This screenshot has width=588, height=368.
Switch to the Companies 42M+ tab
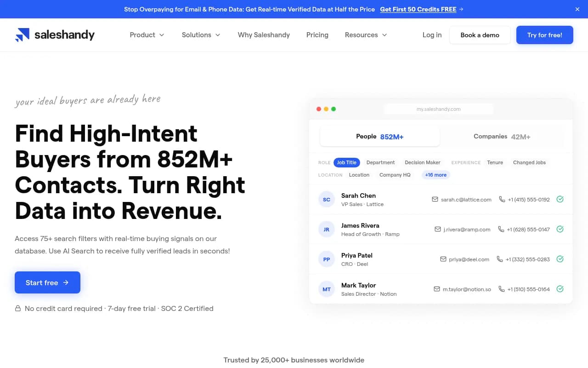click(502, 137)
